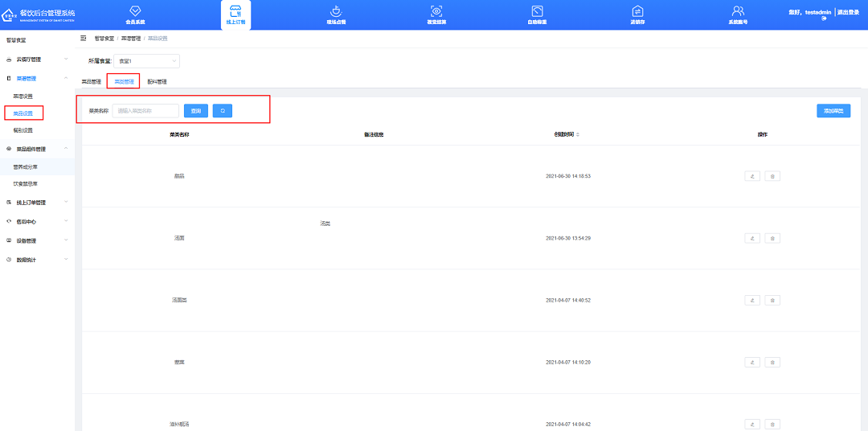The height and width of the screenshot is (431, 868).
Task: Click the sidebar collapse hamburger icon
Action: point(84,39)
